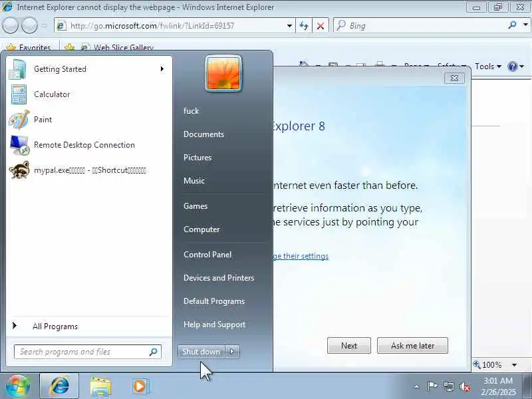Click the IE page icon in address bar
This screenshot has height=399, width=532.
tap(61, 26)
